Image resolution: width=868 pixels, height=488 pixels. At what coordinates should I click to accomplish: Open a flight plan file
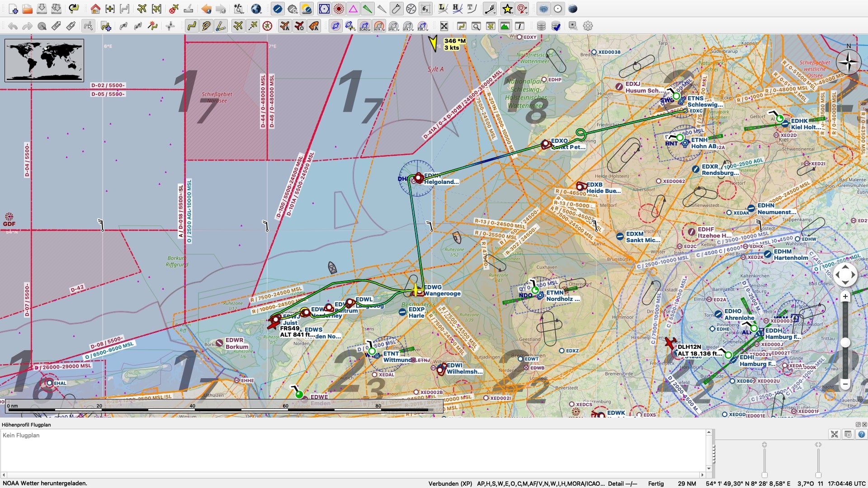coord(27,9)
